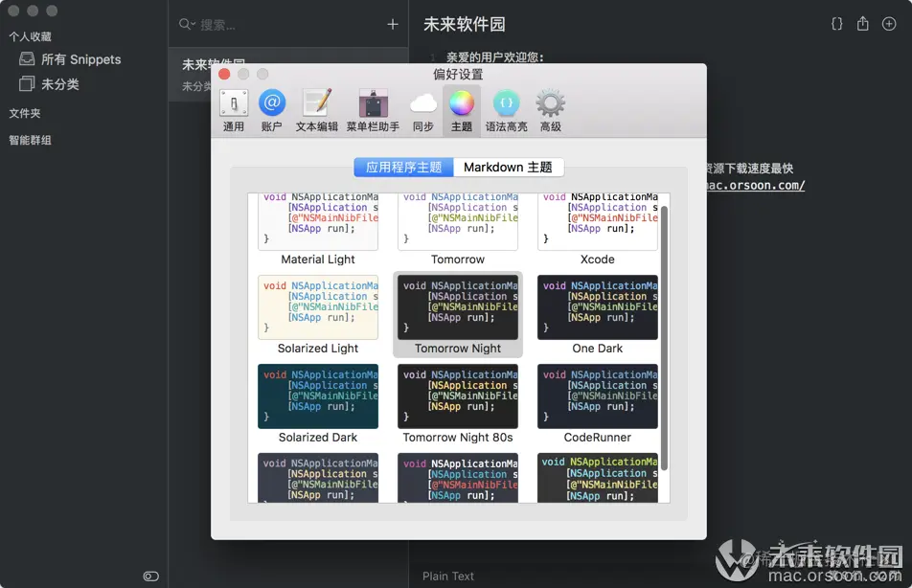Screen dimensions: 912x588
Task: Click the theme list vertical scrollbar
Action: coord(664,337)
